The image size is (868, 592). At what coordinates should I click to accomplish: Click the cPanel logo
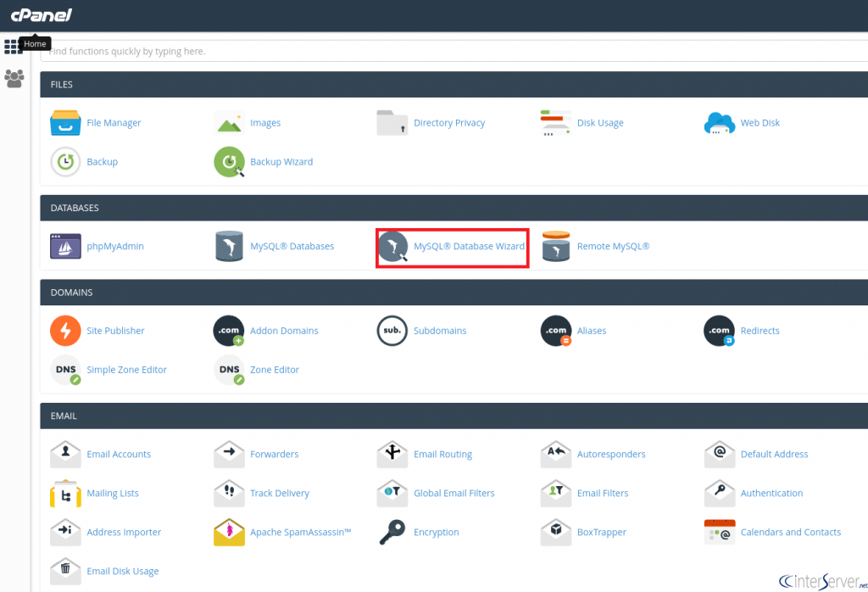click(42, 15)
